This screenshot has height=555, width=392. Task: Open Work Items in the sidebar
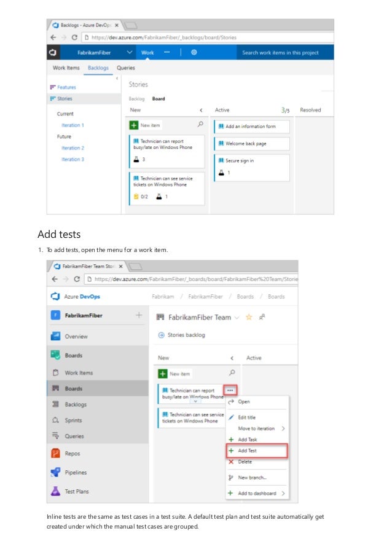pos(98,372)
